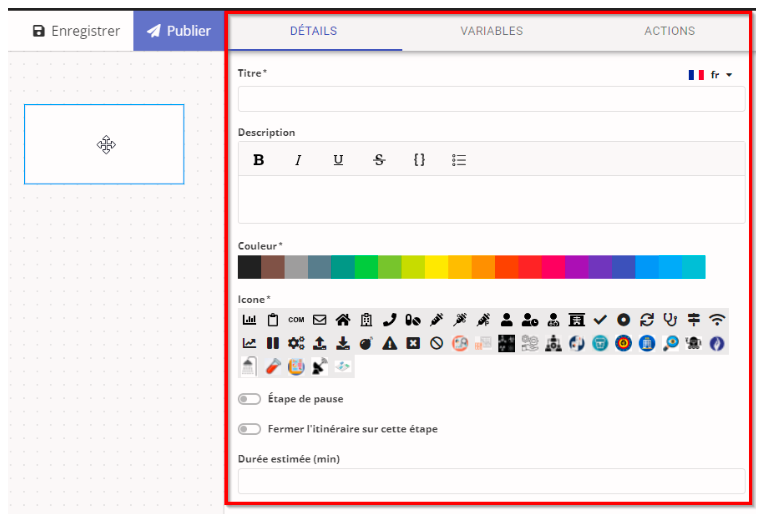Choose the bar chart icon
Image resolution: width=772 pixels, height=526 pixels.
tap(250, 320)
